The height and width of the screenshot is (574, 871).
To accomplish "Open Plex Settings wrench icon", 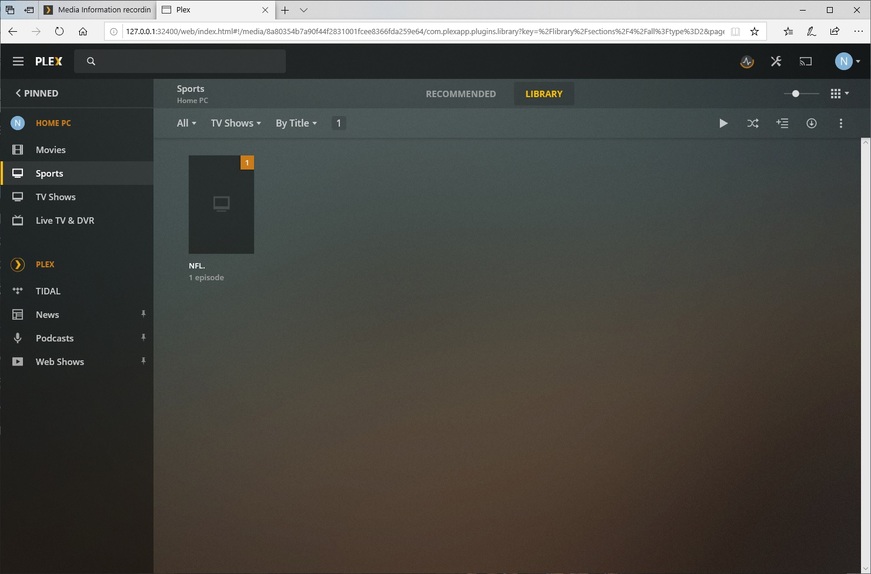I will [776, 61].
